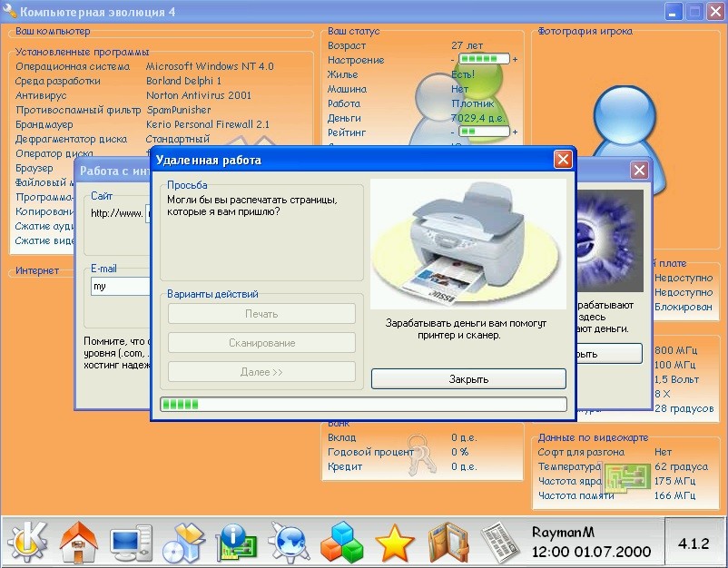Click the 'Среда разработки' label

click(57, 81)
